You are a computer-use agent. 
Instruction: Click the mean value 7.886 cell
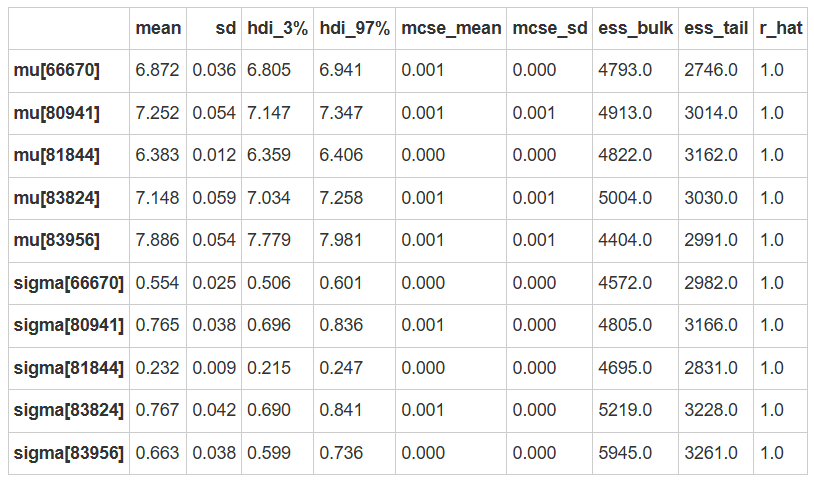pos(158,241)
